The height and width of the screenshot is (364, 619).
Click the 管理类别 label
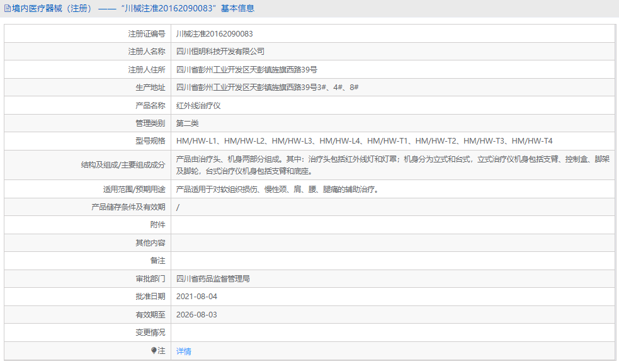pos(150,123)
